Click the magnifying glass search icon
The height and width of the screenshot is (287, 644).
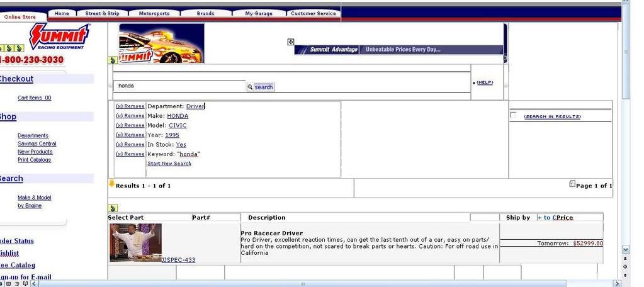click(250, 87)
